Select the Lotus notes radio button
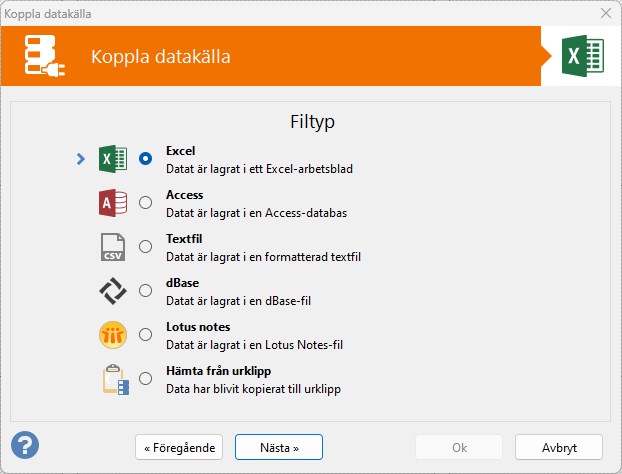622x474 pixels. click(146, 335)
